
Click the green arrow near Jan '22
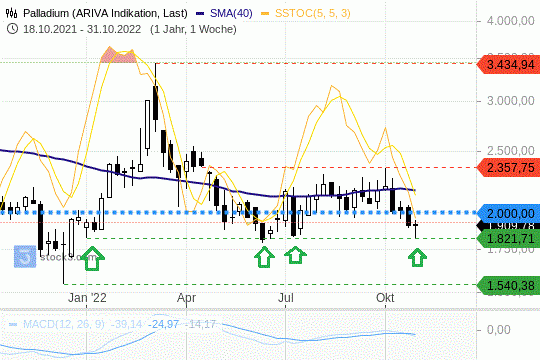92,258
